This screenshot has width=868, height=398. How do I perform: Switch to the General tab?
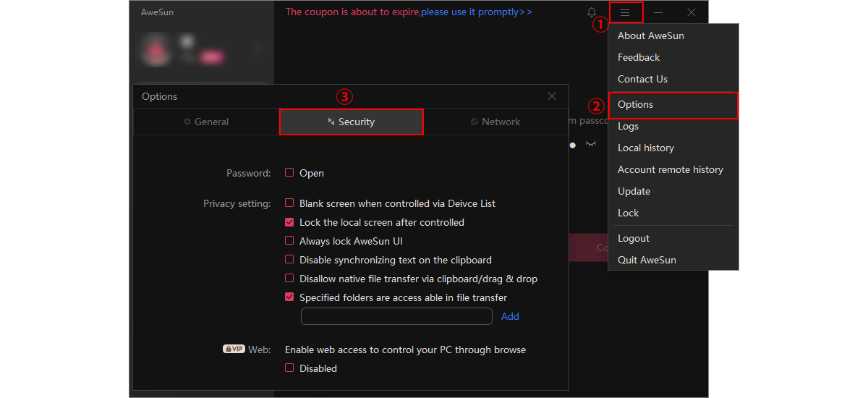(206, 122)
